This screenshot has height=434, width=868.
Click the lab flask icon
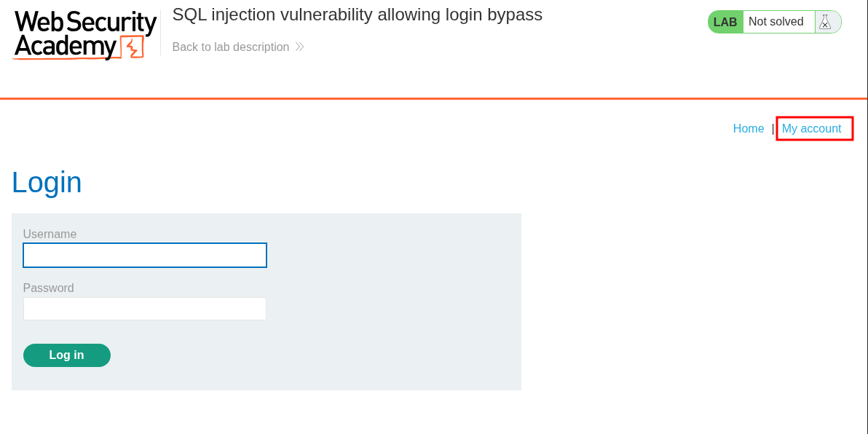coord(824,22)
